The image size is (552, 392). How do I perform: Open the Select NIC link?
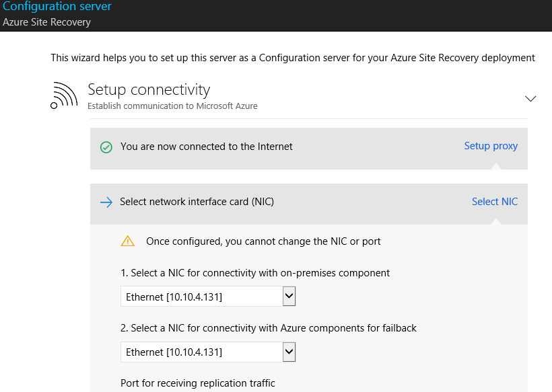coord(495,202)
